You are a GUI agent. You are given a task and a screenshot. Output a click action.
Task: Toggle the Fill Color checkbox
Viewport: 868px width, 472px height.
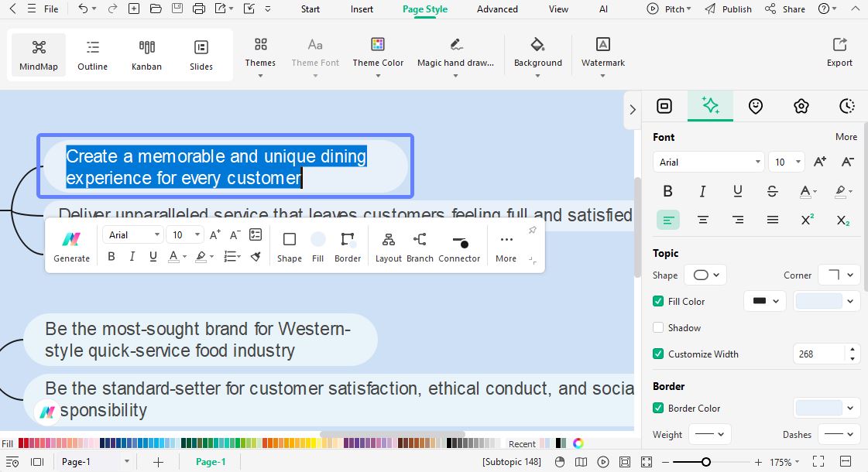click(x=658, y=301)
